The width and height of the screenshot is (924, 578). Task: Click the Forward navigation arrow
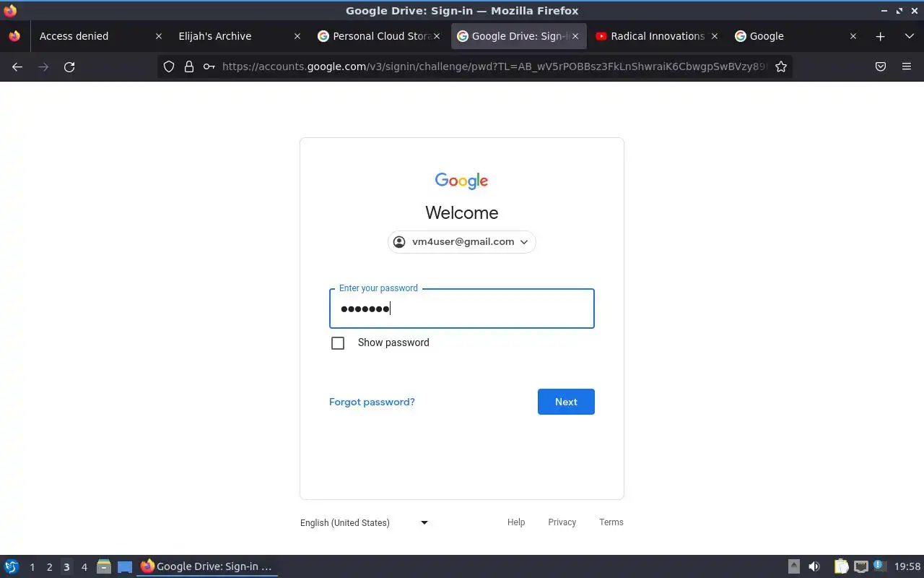(43, 66)
